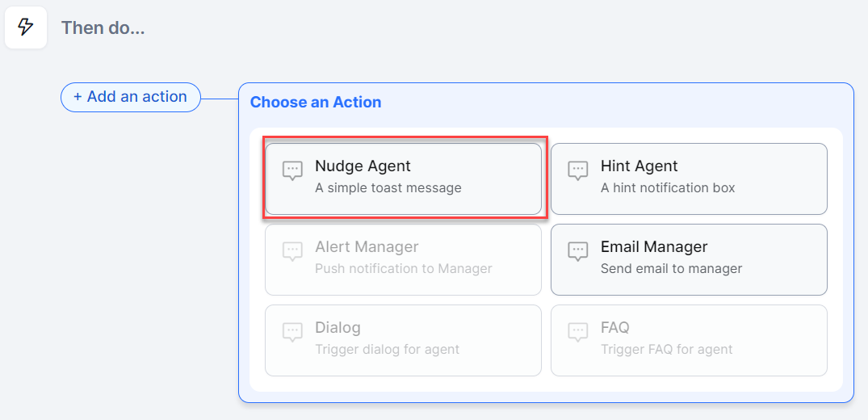Screen dimensions: 868x420
Task: Select the Alert Manager title
Action: (x=367, y=246)
